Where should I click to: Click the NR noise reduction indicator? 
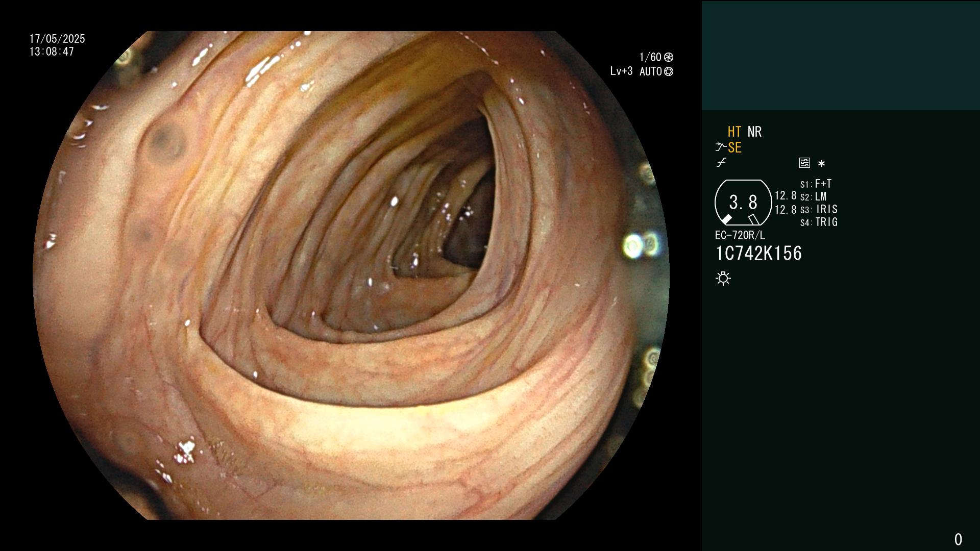pyautogui.click(x=754, y=132)
